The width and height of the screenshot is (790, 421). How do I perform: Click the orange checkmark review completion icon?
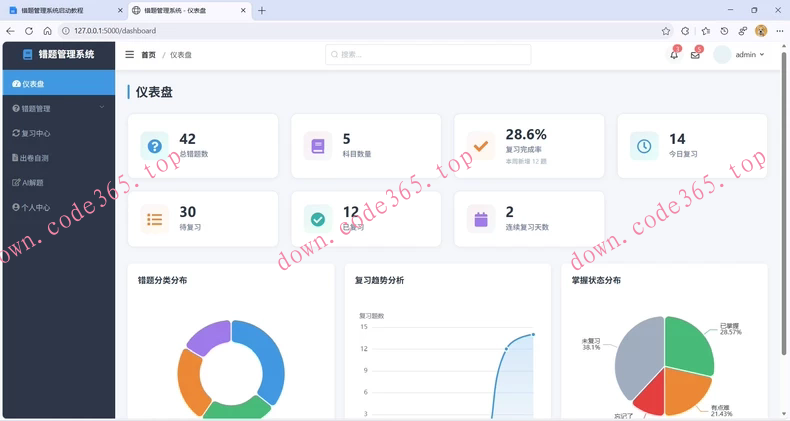[x=481, y=146]
